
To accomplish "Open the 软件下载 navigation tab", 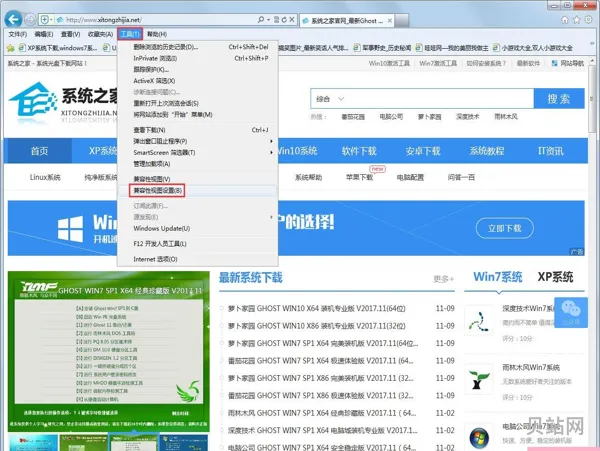I will (359, 151).
